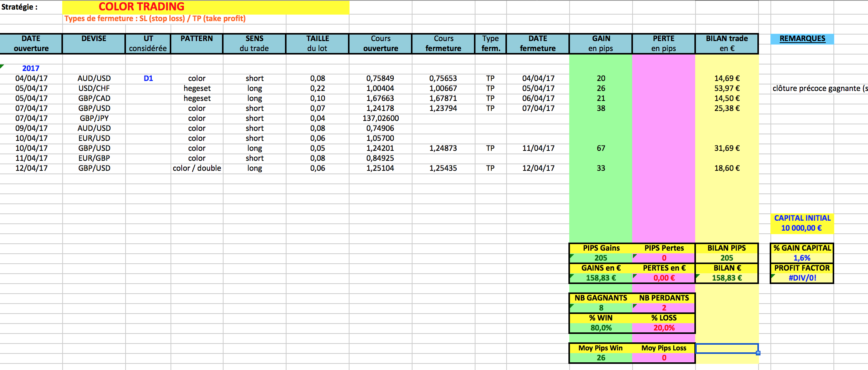Select the PROFIT FACTOR #DIV/0! error cell
The width and height of the screenshot is (868, 370).
click(x=802, y=278)
